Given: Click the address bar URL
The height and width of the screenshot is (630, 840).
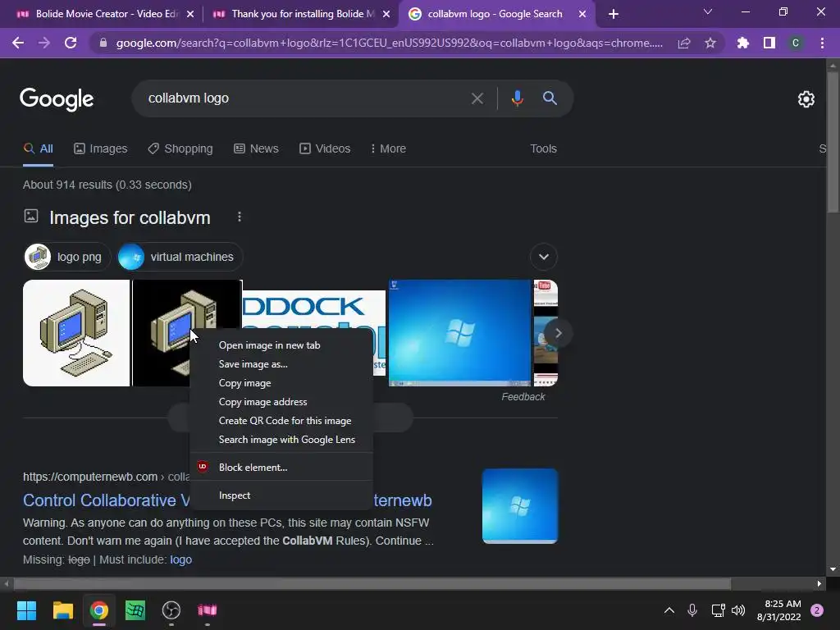Looking at the screenshot, I should pyautogui.click(x=390, y=43).
